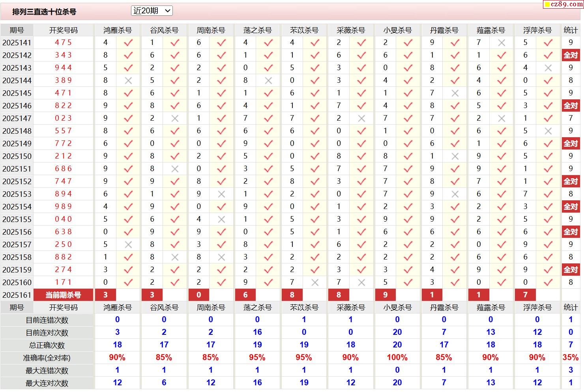584x392 pixels.
Task: Click the 最大连对次数 value 19 for 芣苡杀号
Action: [304, 383]
